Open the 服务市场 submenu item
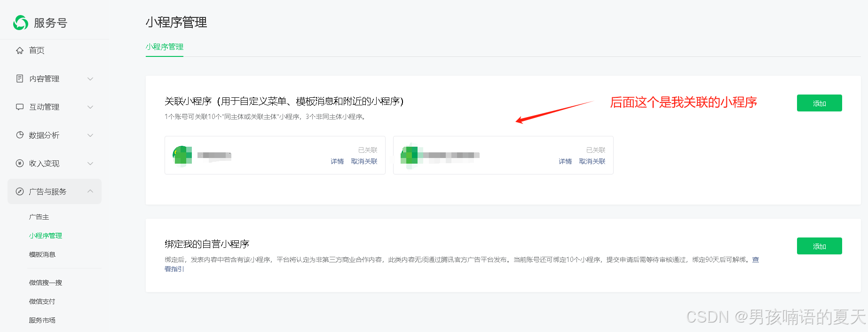Screen dimensions: 868x332 (42, 320)
